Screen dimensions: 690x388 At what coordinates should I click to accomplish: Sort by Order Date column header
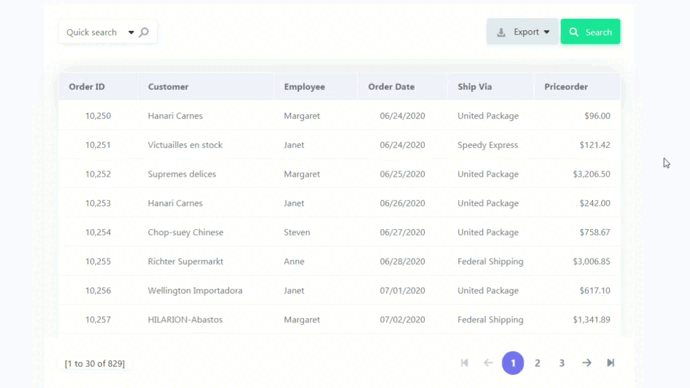pos(391,87)
